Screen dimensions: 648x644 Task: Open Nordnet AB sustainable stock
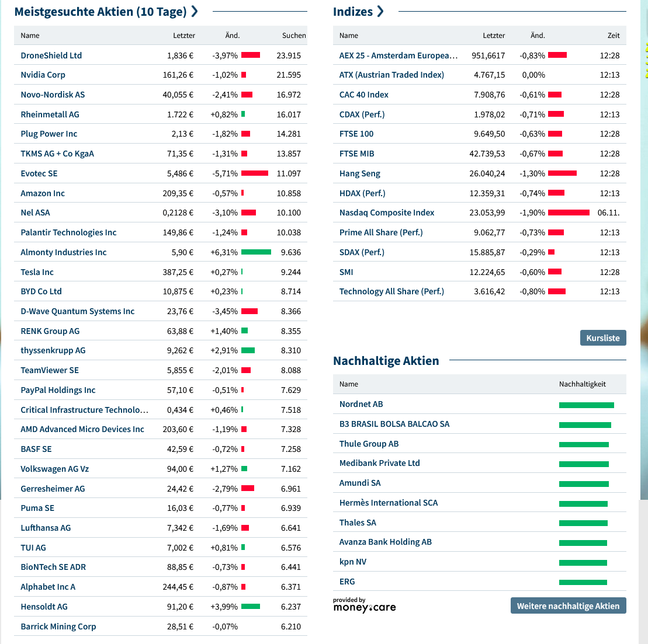pyautogui.click(x=361, y=404)
